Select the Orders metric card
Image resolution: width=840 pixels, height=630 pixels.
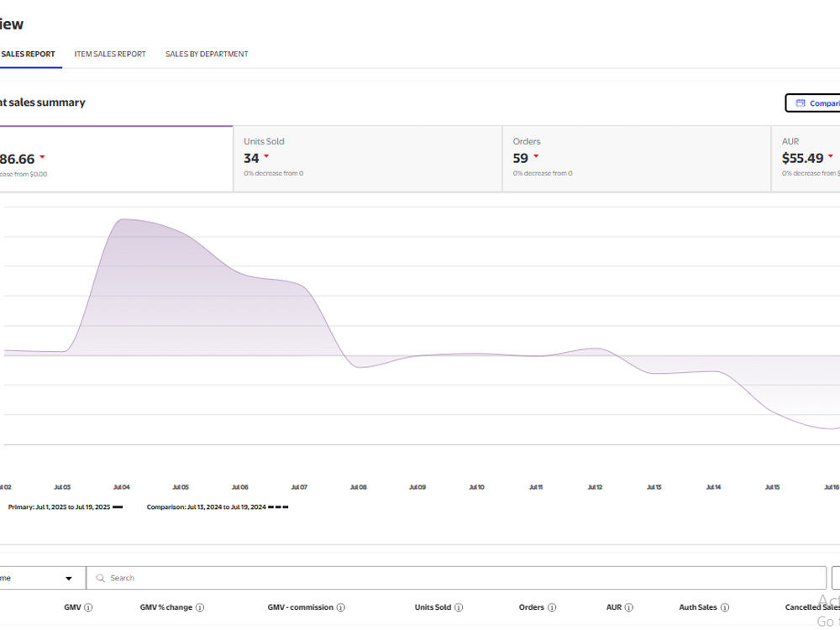pyautogui.click(x=637, y=159)
